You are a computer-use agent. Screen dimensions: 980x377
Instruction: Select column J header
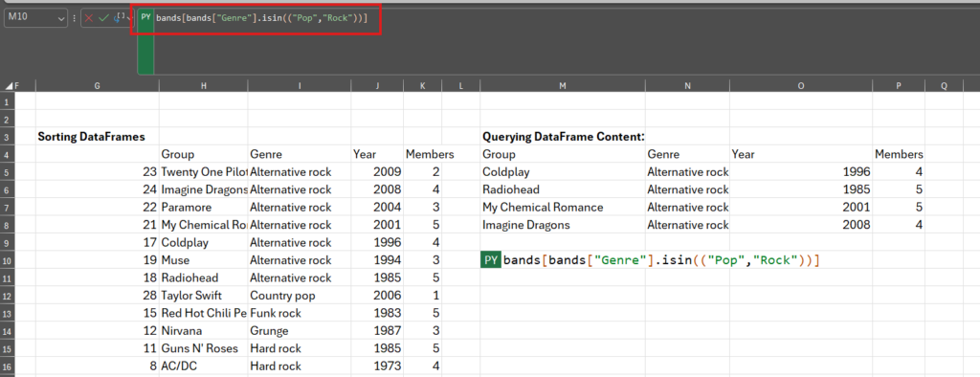click(377, 86)
